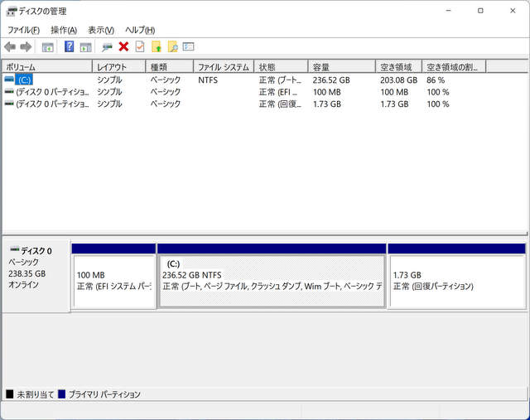Click the red X delete toolbar icon

click(x=123, y=47)
